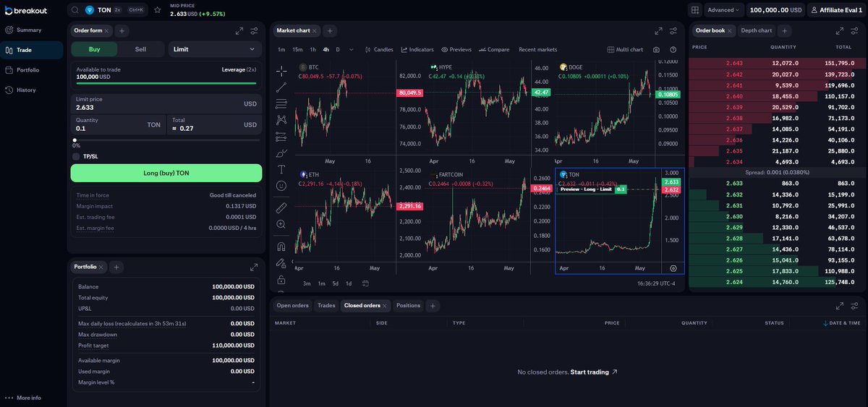Switch to the Trades tab
The image size is (868, 407).
pyautogui.click(x=327, y=306)
